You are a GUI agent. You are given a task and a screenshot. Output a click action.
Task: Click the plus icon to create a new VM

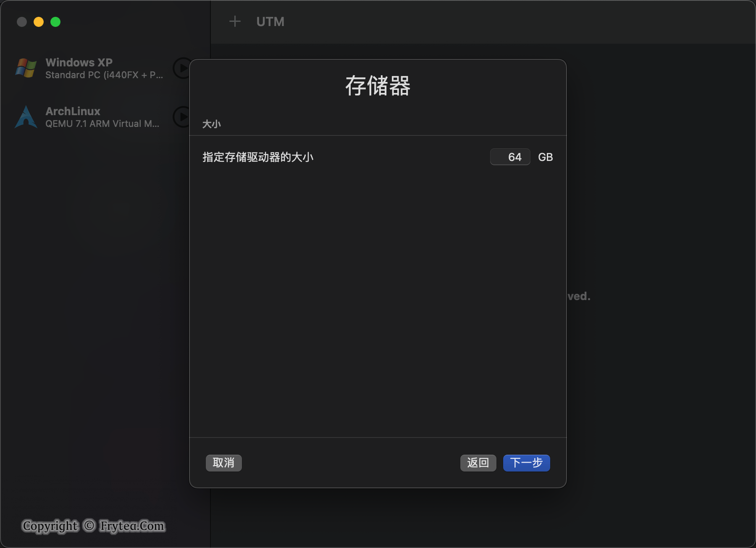235,21
